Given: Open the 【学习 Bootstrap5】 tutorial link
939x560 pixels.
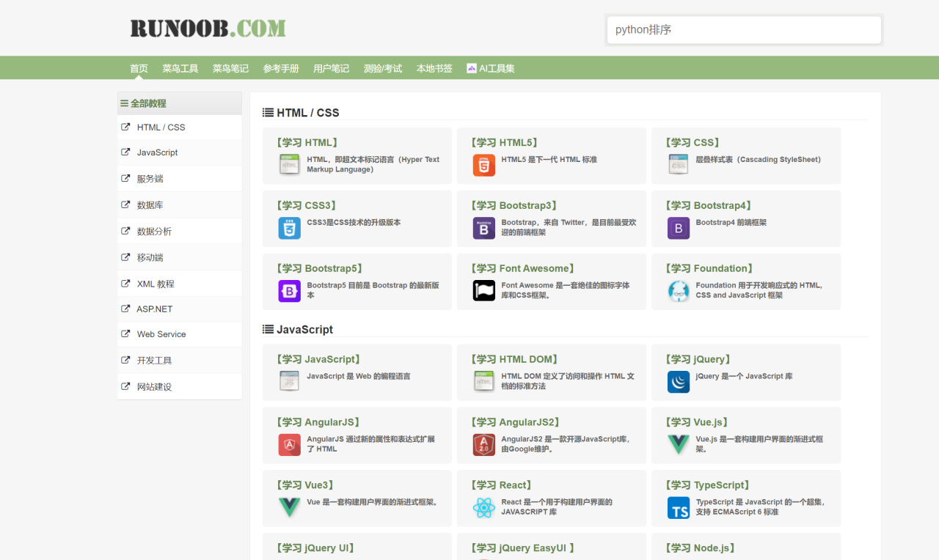Looking at the screenshot, I should pos(320,269).
